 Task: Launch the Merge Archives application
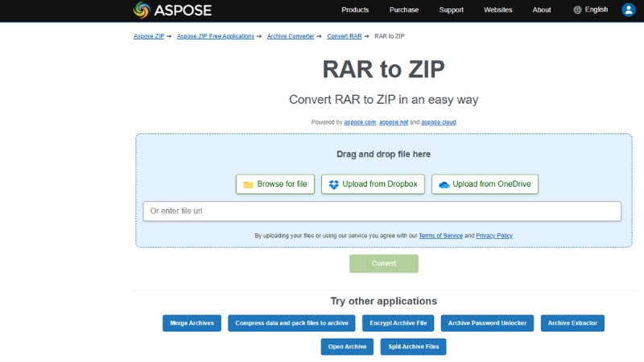pos(192,323)
